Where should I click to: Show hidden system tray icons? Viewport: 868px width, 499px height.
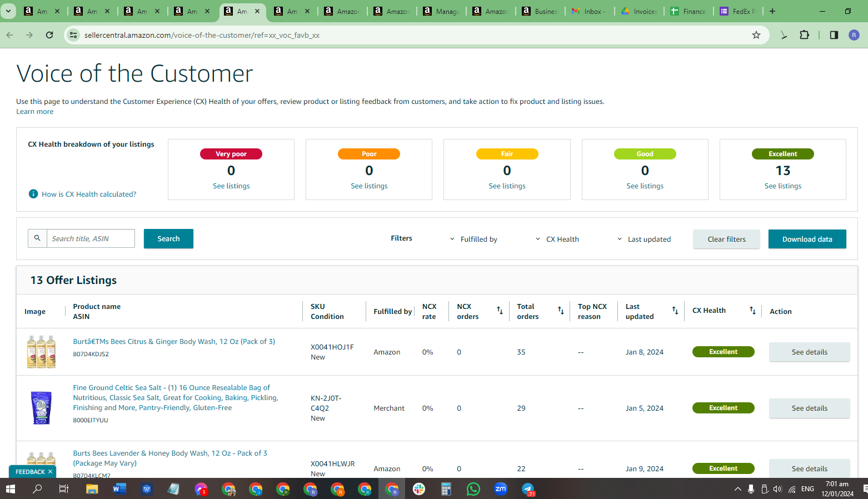[737, 489]
